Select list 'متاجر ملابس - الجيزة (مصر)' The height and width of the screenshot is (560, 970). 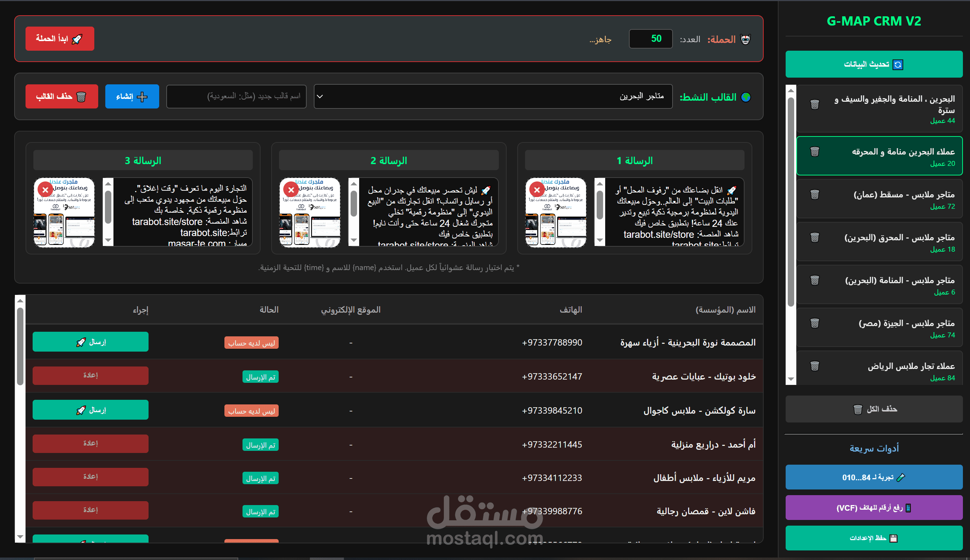coord(879,327)
